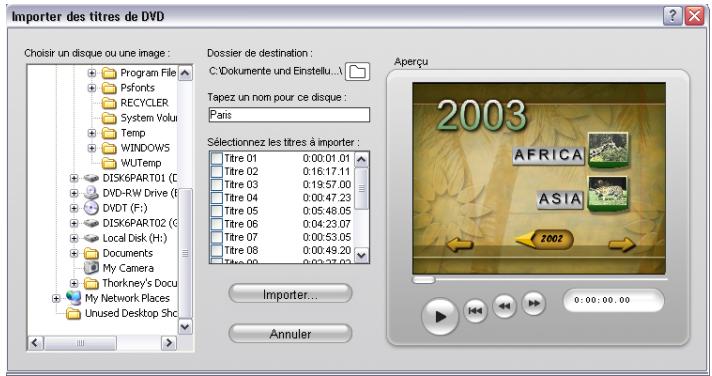Screen dimensions: 712x376
Task: Click the Africa thumbnail image in preview
Action: click(x=608, y=149)
